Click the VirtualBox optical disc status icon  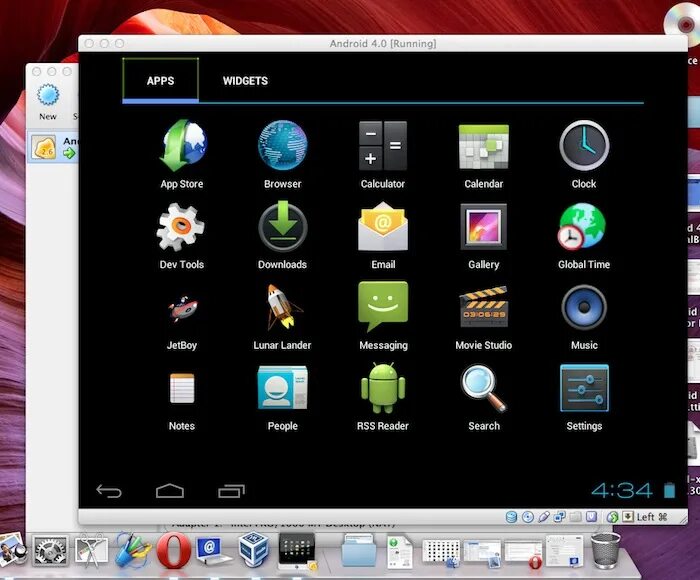click(528, 517)
